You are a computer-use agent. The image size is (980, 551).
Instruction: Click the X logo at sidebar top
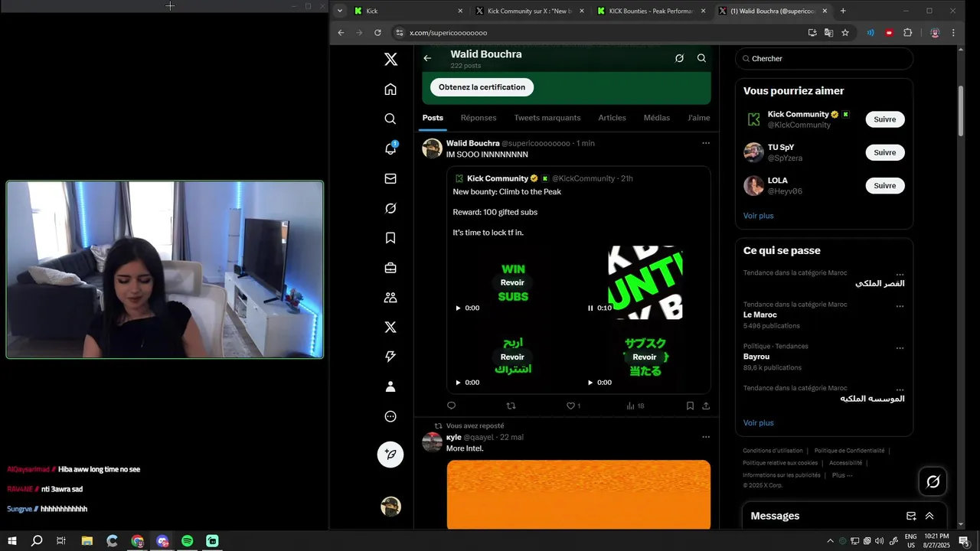tap(390, 60)
